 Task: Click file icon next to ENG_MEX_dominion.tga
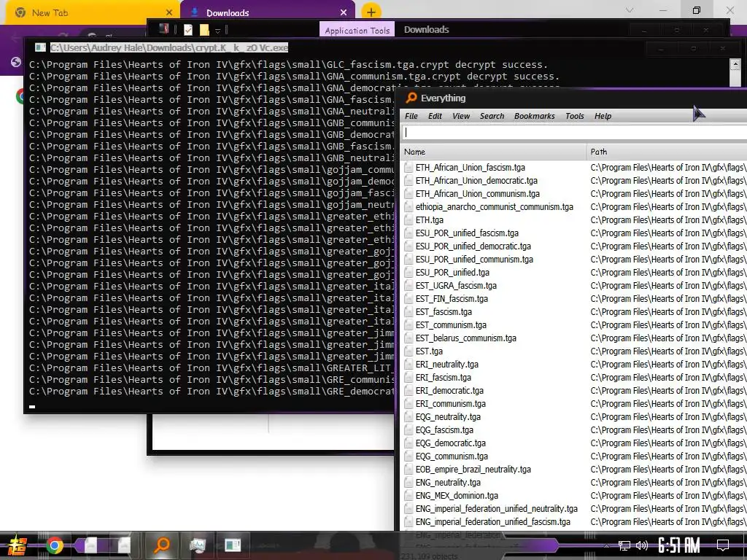(409, 496)
